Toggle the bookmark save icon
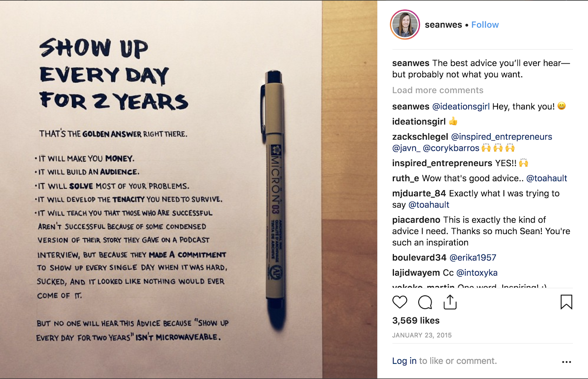Image resolution: width=588 pixels, height=379 pixels. [566, 302]
